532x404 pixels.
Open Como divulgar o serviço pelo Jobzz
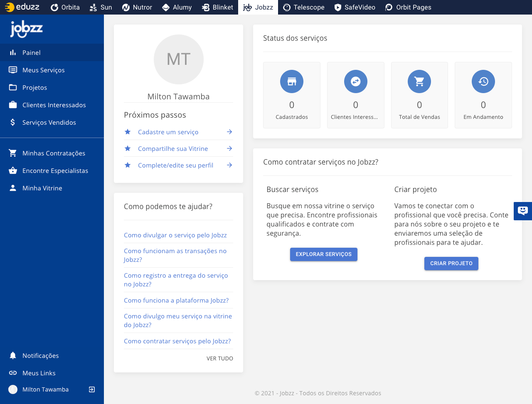pyautogui.click(x=175, y=235)
